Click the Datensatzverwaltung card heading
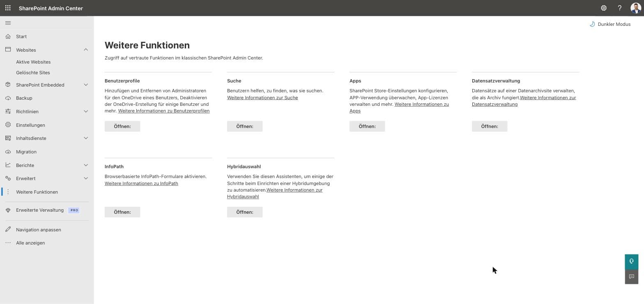 pos(496,81)
